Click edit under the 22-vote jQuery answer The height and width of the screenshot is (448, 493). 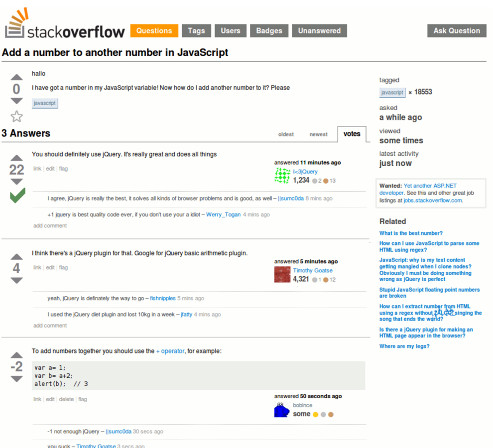pos(50,169)
